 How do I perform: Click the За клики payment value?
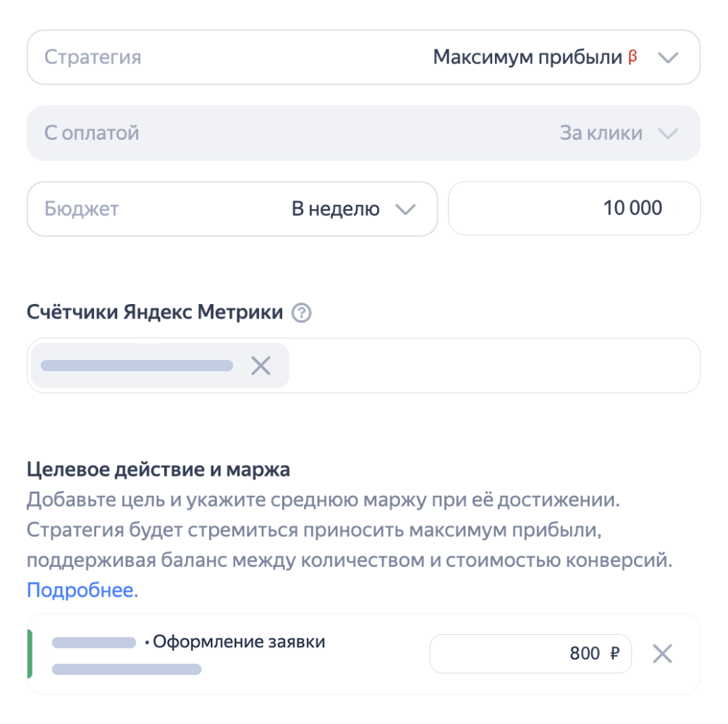pos(601,133)
